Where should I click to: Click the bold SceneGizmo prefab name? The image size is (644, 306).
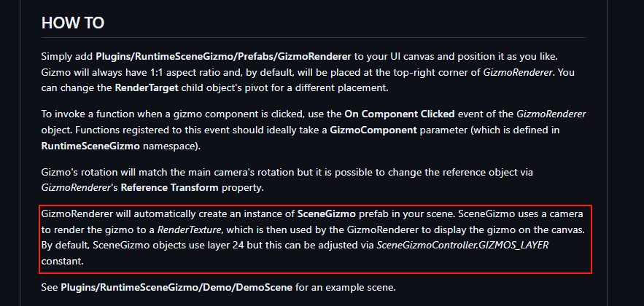click(333, 213)
